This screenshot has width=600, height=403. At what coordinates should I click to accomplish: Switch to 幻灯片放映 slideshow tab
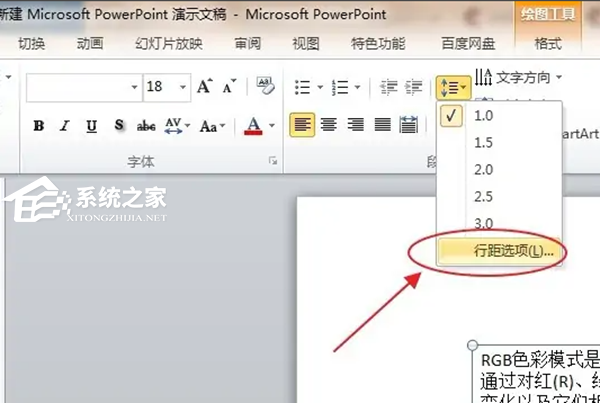[x=169, y=44]
